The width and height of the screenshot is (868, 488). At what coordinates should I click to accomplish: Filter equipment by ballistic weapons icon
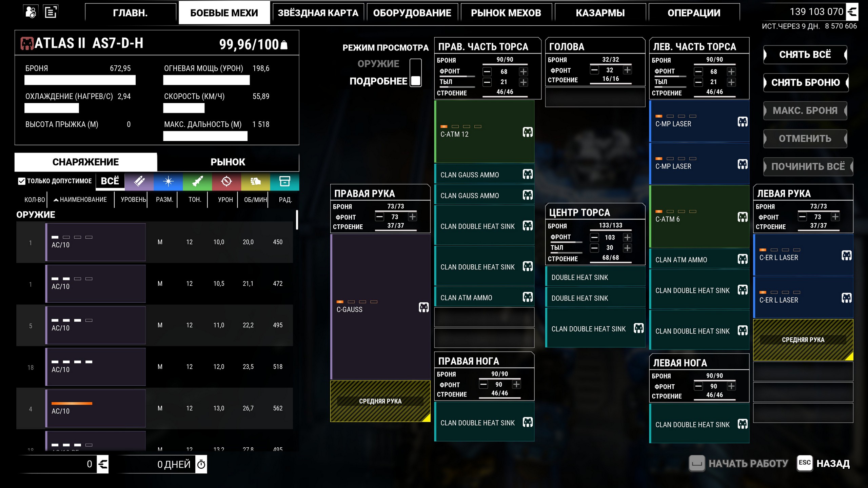click(x=139, y=181)
